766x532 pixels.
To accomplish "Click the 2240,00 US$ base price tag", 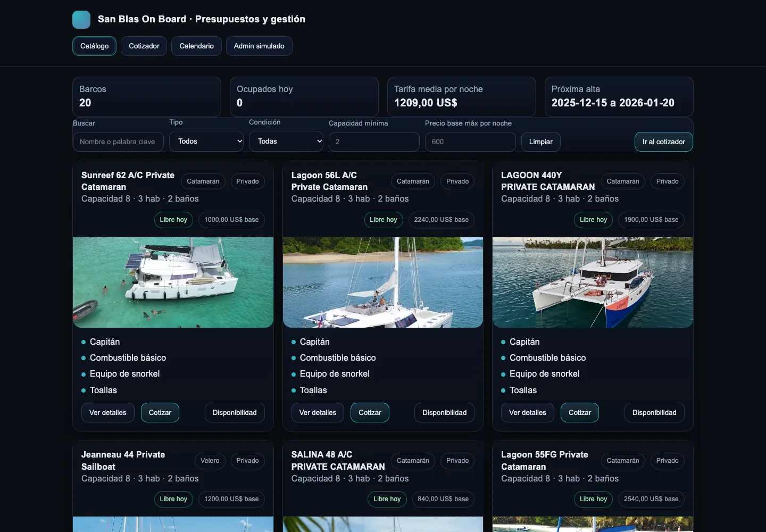I will click(442, 220).
